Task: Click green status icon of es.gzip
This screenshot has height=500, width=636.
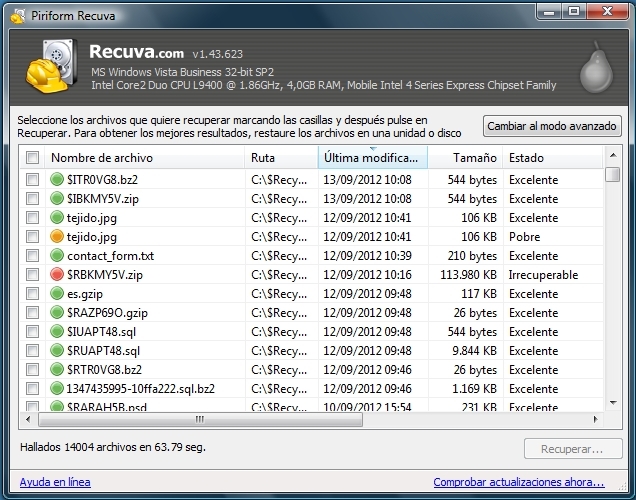Action: (x=57, y=294)
